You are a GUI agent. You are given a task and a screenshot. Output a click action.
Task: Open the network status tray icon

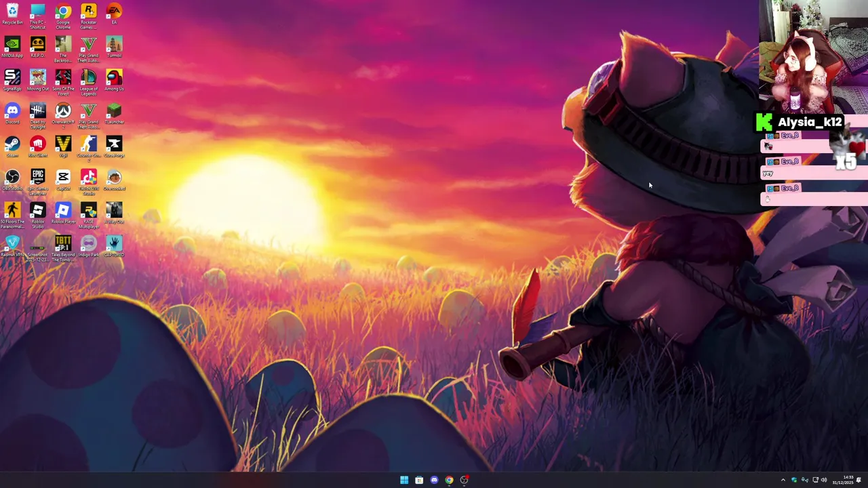point(815,480)
